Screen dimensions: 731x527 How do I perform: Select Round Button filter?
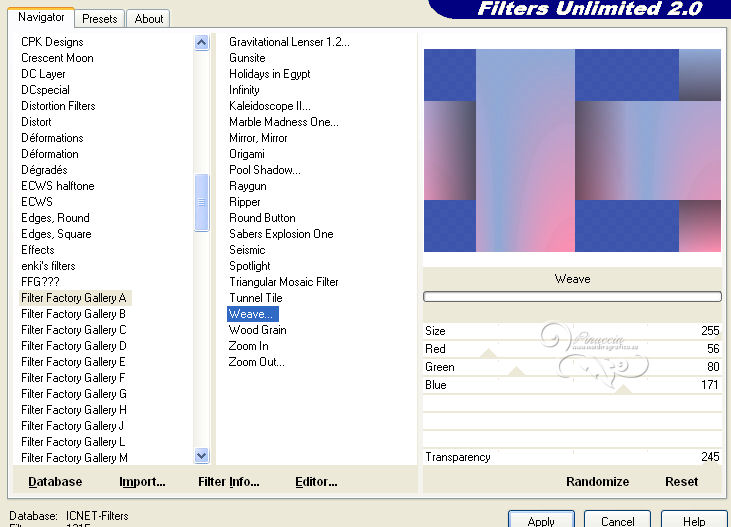point(262,218)
